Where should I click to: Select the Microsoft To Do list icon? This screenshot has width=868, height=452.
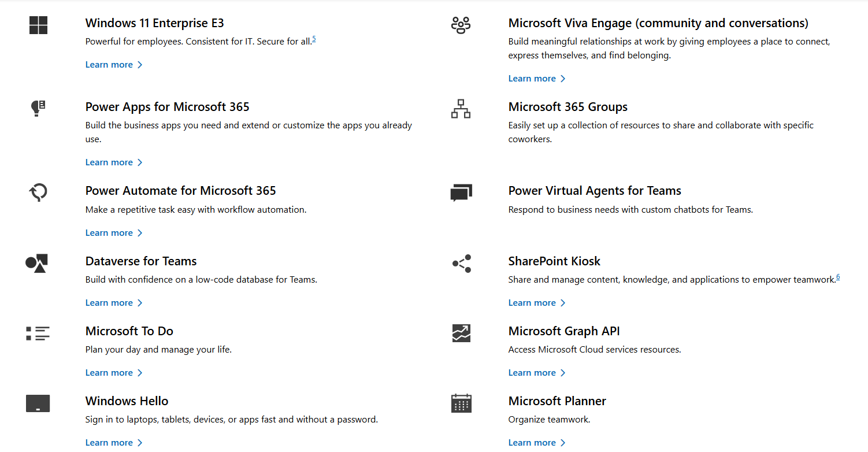[x=38, y=333]
